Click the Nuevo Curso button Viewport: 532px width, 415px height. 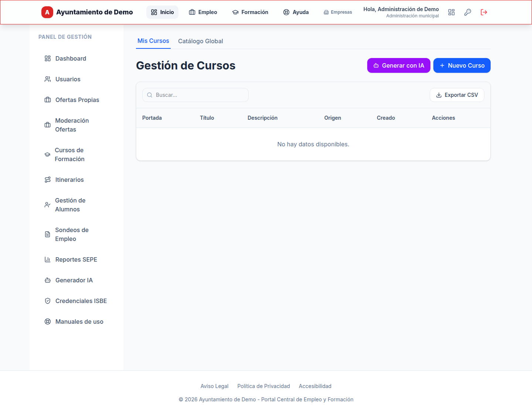[462, 65]
